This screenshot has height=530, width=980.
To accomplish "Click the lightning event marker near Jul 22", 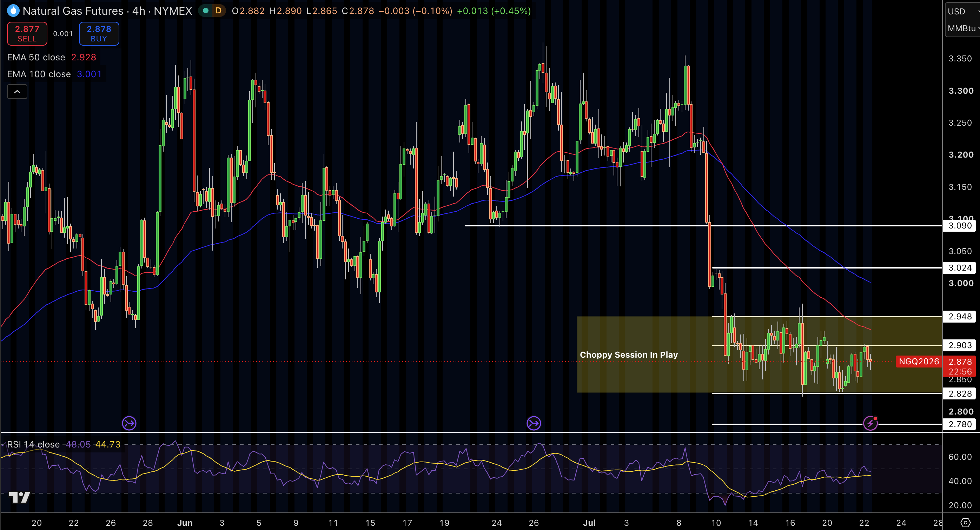I will pos(870,423).
